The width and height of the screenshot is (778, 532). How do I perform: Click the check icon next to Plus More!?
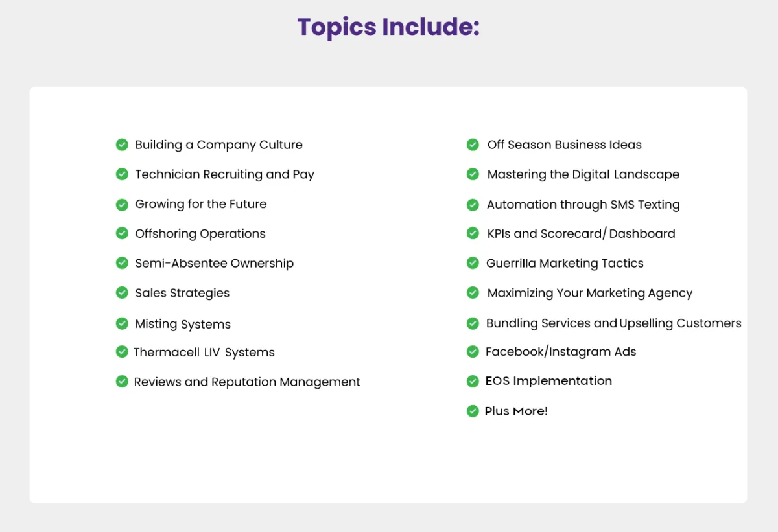tap(473, 411)
